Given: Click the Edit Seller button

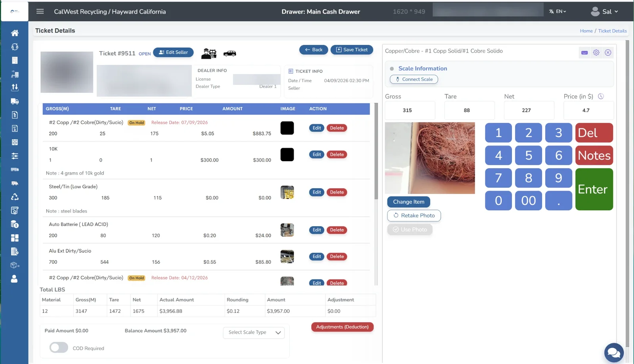Looking at the screenshot, I should pos(173,52).
